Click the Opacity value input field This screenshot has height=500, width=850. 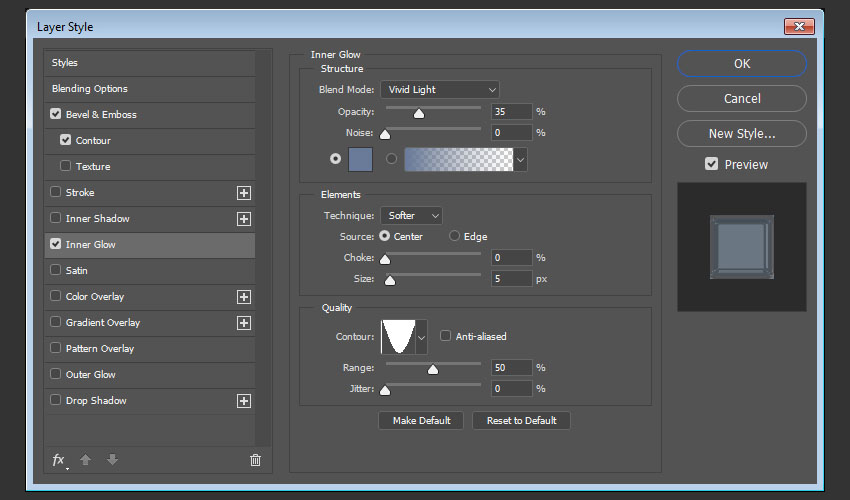tap(511, 112)
